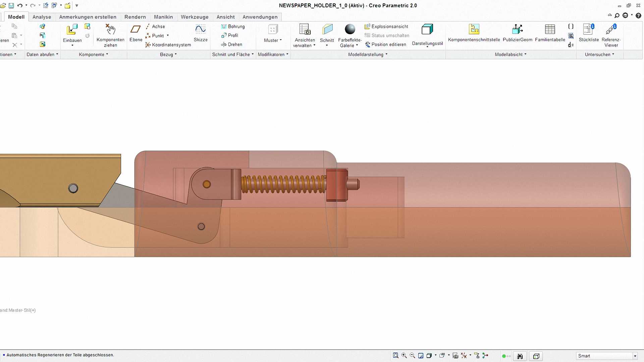Screen dimensions: 644x362
Task: Collapse the ribbon with the up chevron
Action: [x=610, y=15]
